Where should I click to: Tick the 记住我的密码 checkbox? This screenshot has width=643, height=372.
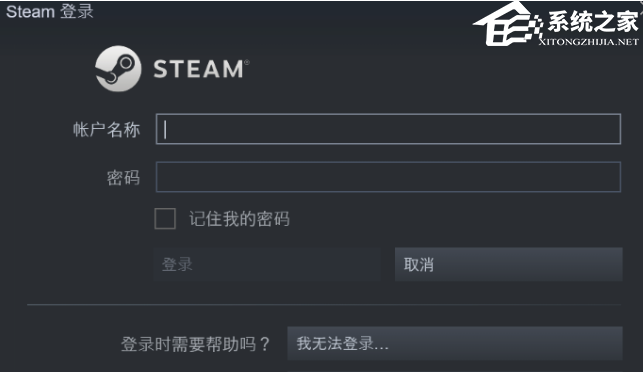point(165,218)
